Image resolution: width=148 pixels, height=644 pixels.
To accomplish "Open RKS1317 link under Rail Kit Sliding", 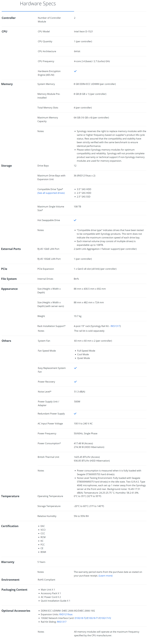I will tap(62, 622).
